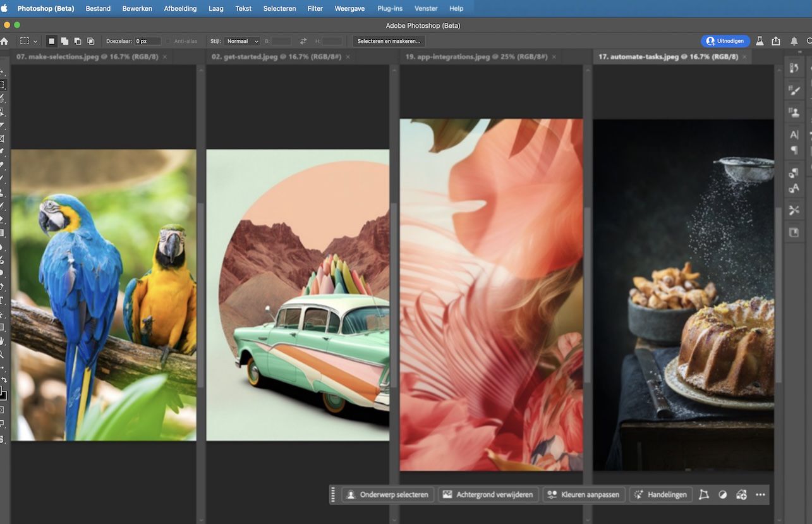This screenshot has height=524, width=812.
Task: Open the Filter menu
Action: (x=315, y=8)
